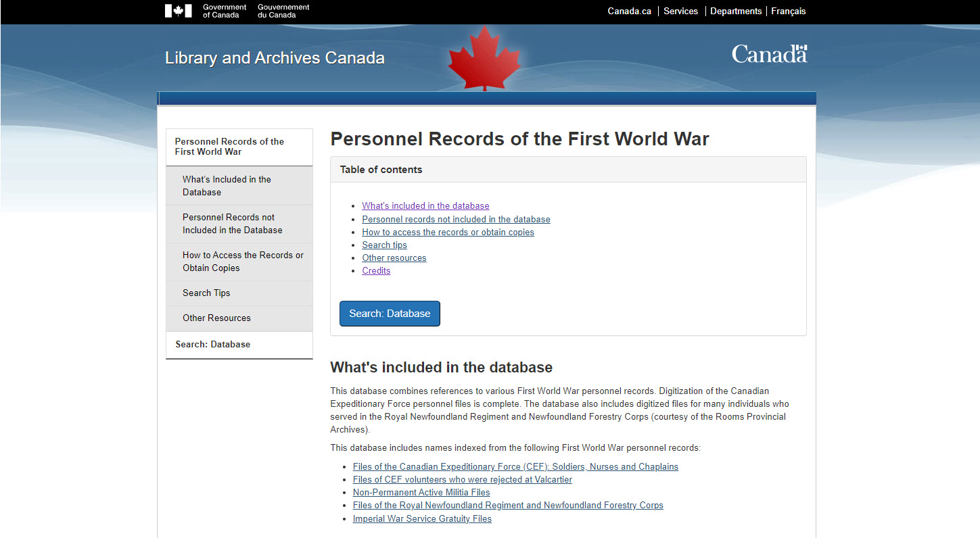Click Imperial War Service Gratuity Files link
The width and height of the screenshot is (980, 538).
[422, 519]
